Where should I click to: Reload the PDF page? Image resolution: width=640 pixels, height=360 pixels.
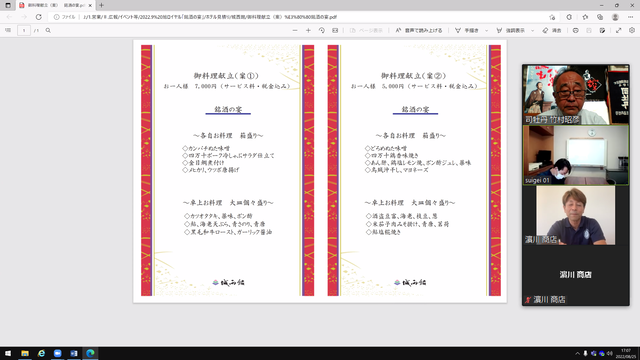pyautogui.click(x=38, y=17)
